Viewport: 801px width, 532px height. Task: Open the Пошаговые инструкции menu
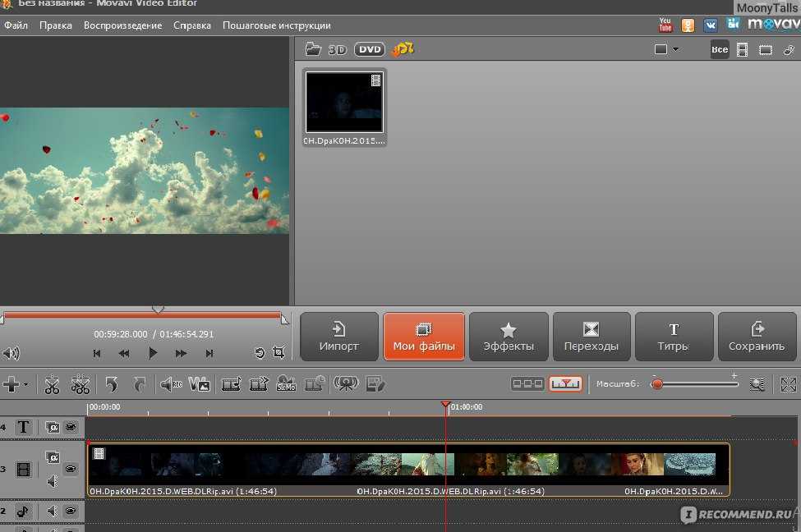tap(276, 25)
